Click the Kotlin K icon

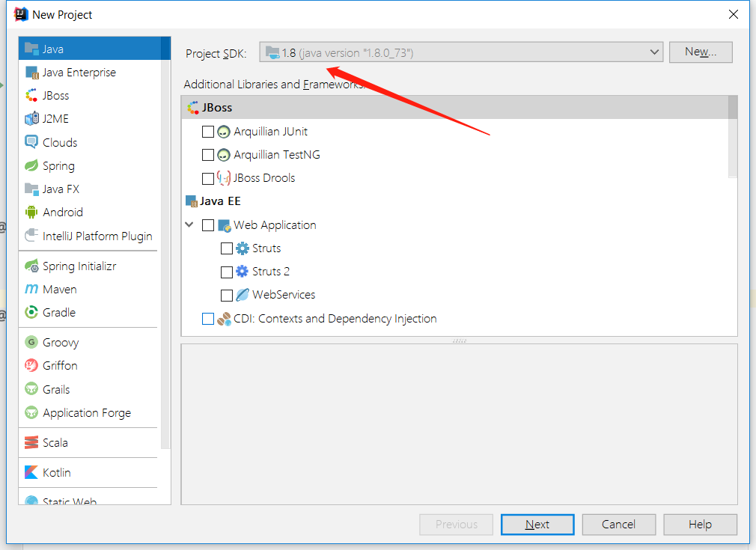(31, 472)
